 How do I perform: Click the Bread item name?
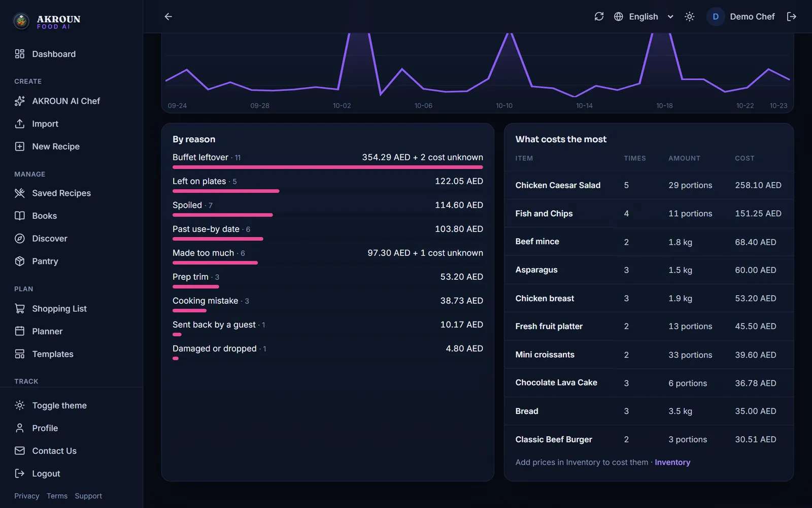[x=527, y=411]
